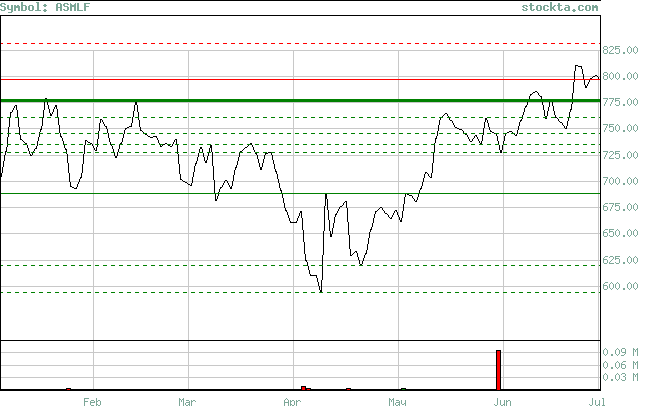
Task: Click the 650.00 price axis label
Action: 620,233
